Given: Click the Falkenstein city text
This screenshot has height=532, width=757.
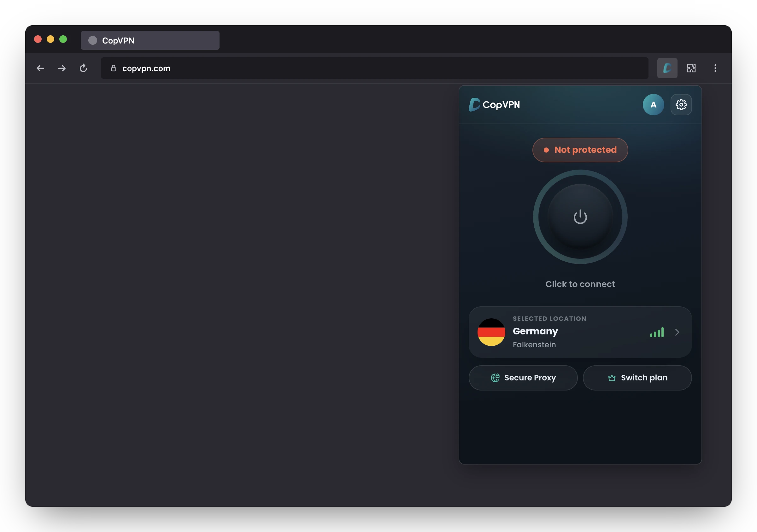Looking at the screenshot, I should tap(534, 344).
